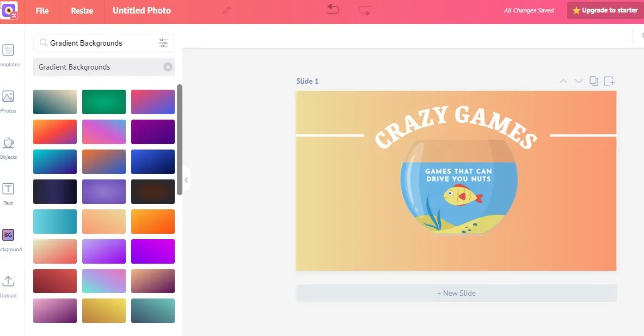Click the undo arrow icon

click(333, 9)
